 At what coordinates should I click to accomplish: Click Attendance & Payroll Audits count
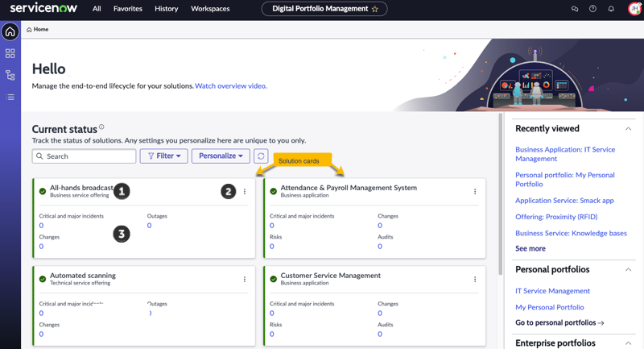point(380,247)
